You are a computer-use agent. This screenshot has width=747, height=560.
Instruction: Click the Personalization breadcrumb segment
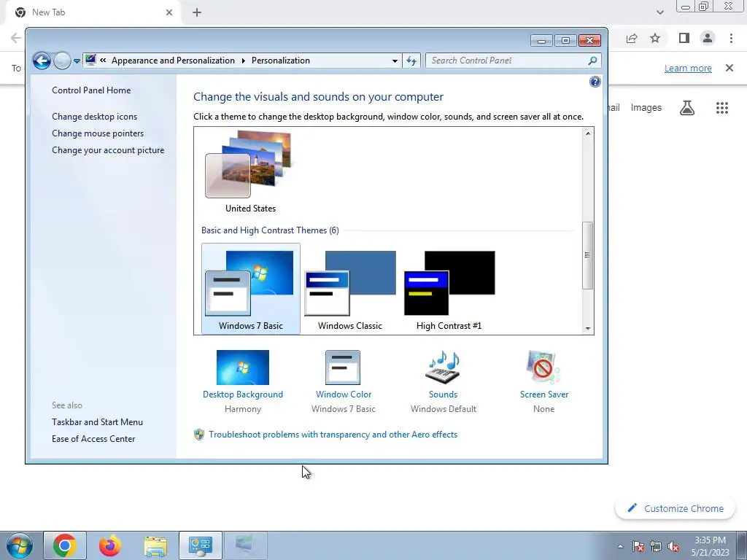pyautogui.click(x=281, y=61)
